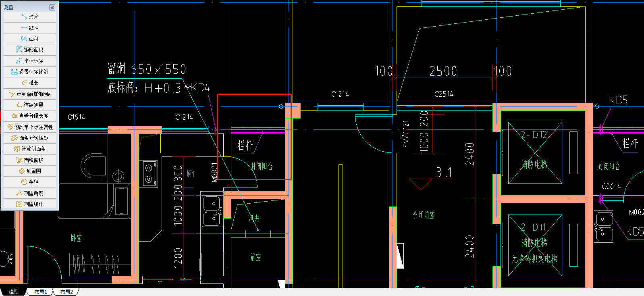Activate the 面积偏移 area offset tool

tap(30, 160)
